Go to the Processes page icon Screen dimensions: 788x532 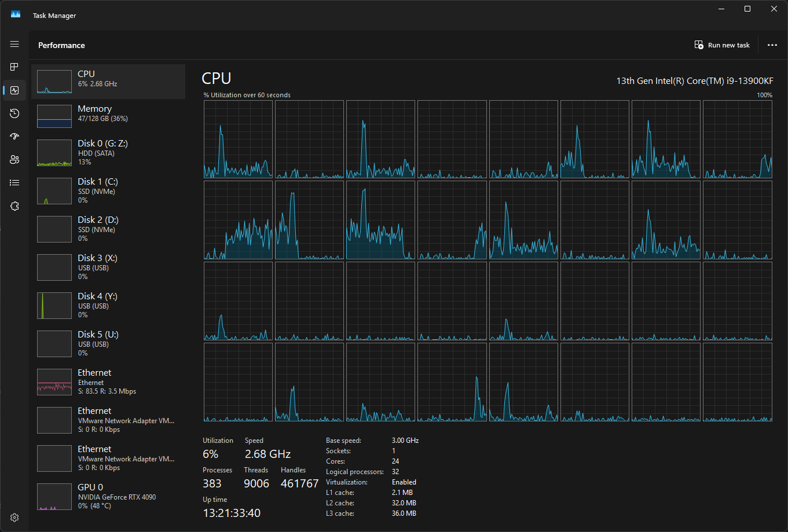(14, 67)
